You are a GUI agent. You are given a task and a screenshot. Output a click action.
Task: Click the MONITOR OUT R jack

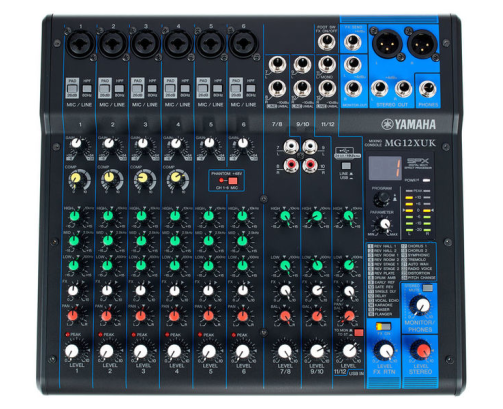[353, 89]
